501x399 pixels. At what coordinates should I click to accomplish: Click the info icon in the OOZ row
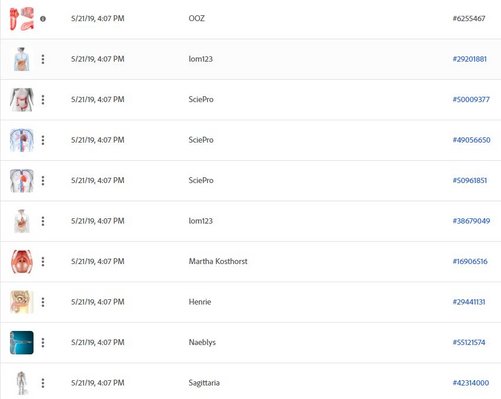(x=43, y=19)
